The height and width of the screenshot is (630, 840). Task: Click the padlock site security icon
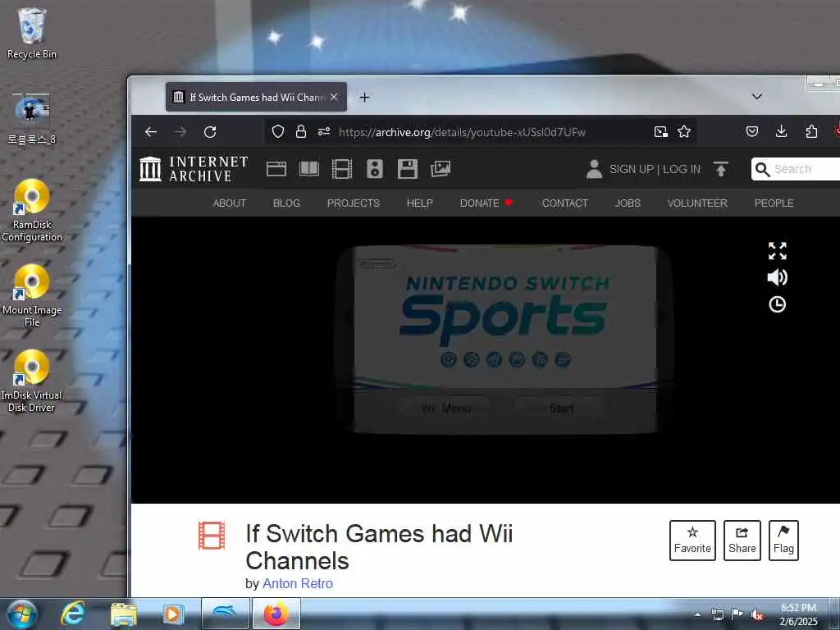pos(301,132)
